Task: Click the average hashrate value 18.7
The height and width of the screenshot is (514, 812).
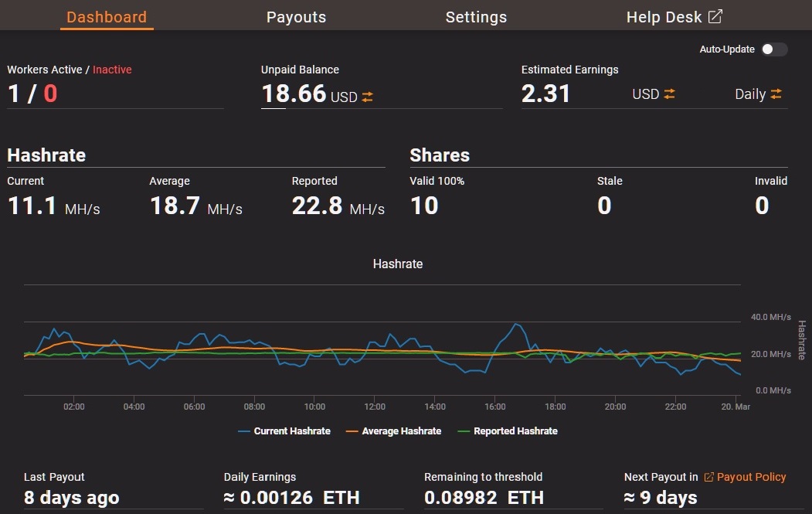Action: click(175, 206)
